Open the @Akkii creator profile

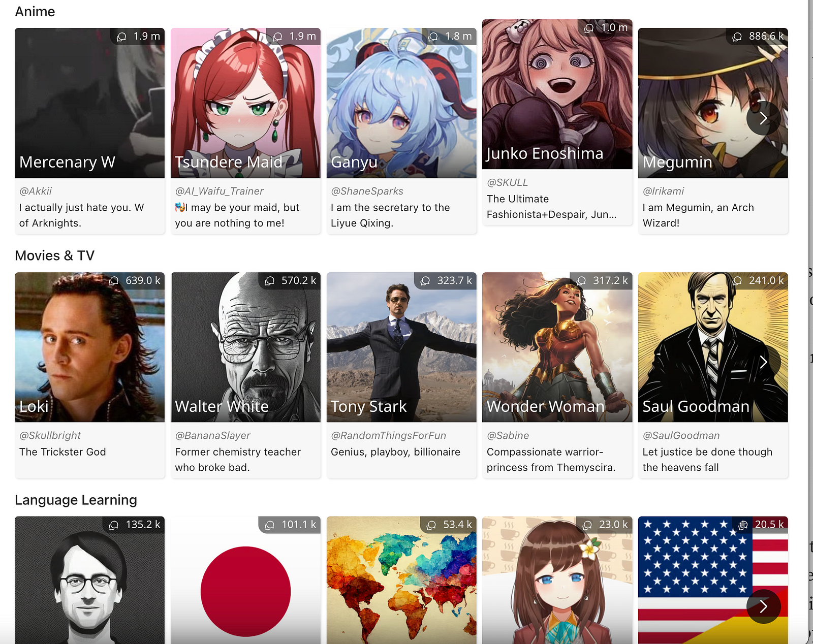pos(36,191)
